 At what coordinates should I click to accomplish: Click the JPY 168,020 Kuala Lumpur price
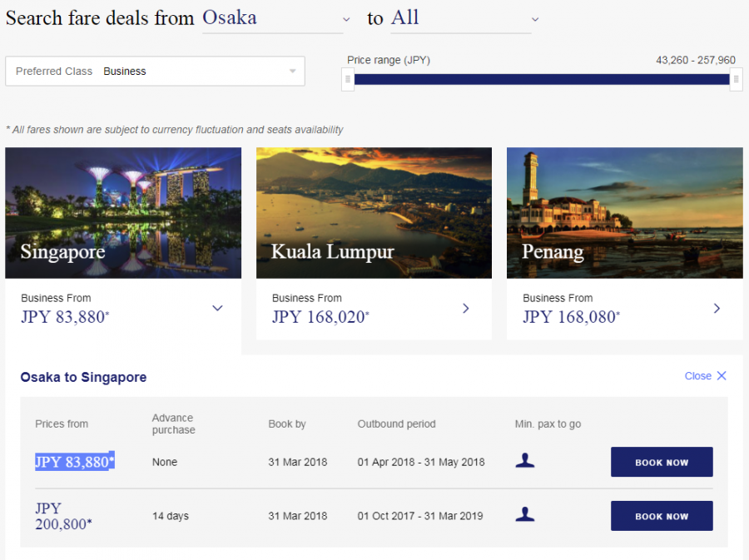click(x=320, y=316)
